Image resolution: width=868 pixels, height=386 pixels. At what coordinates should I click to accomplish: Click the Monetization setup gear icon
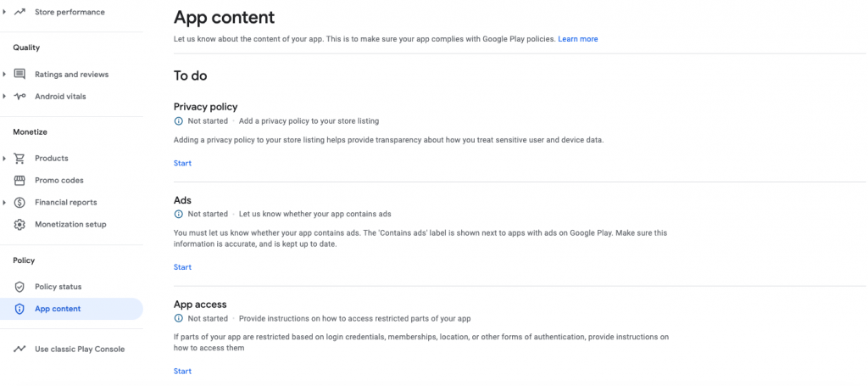pyautogui.click(x=19, y=225)
